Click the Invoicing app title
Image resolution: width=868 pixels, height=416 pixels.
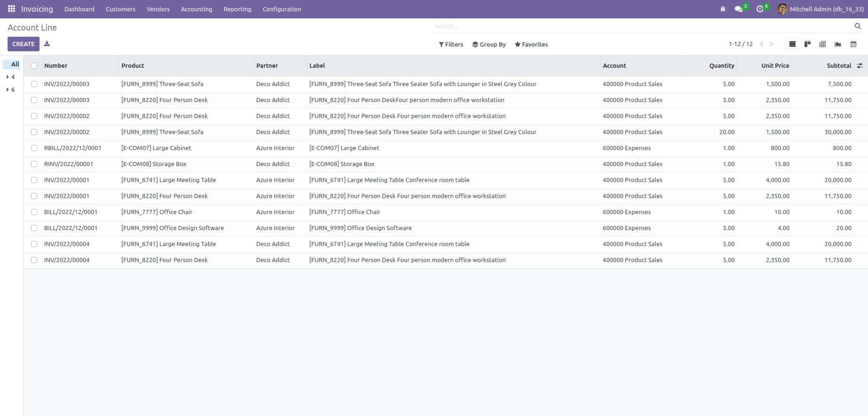37,9
